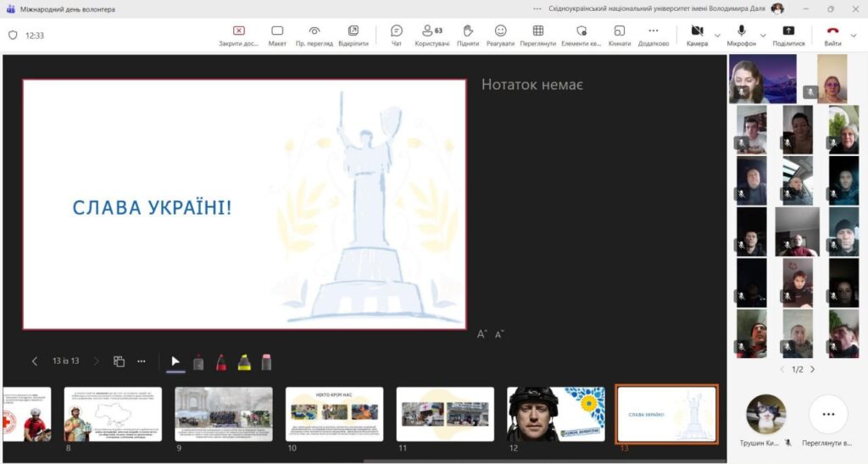The image size is (868, 464).
Task: Open the Додатково more options menu
Action: pyautogui.click(x=653, y=35)
